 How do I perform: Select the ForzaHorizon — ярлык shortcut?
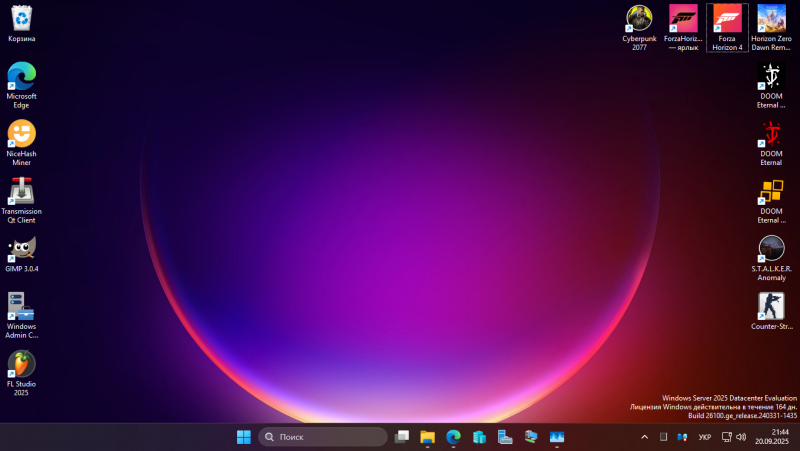click(x=683, y=18)
